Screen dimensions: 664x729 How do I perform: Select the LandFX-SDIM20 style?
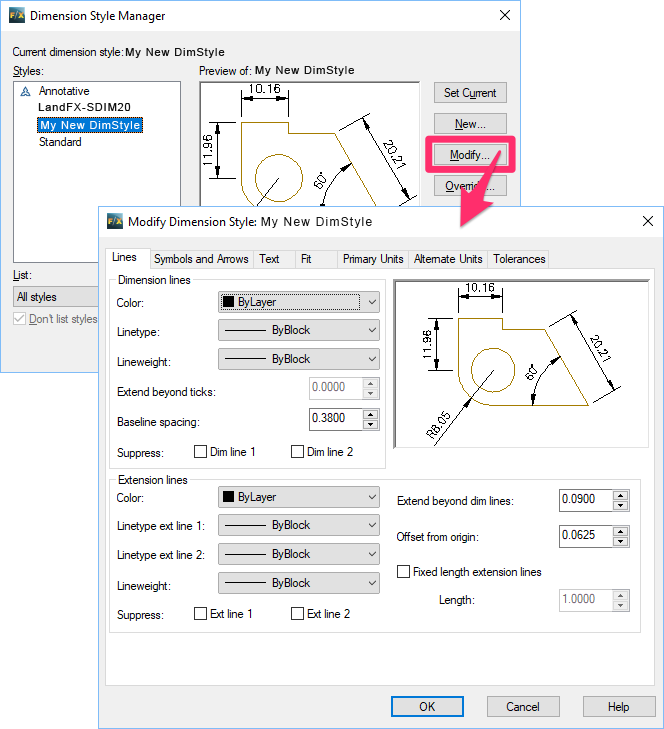pyautogui.click(x=84, y=107)
